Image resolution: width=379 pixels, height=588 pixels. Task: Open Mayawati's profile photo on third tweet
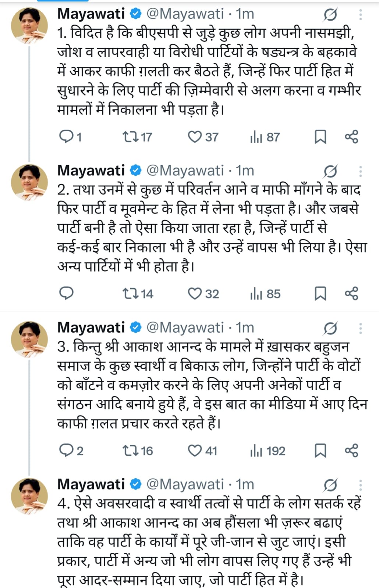pyautogui.click(x=29, y=339)
